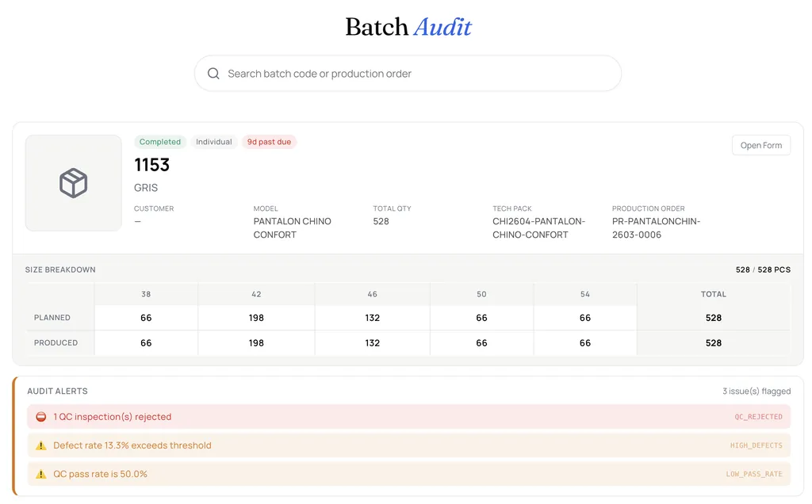Click the Completed status badge
The width and height of the screenshot is (812, 504).
click(160, 142)
